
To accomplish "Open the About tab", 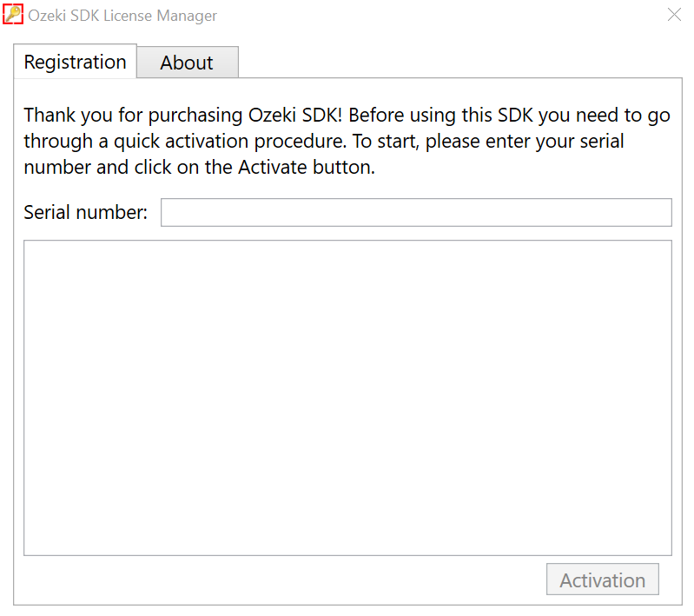I will tap(188, 63).
